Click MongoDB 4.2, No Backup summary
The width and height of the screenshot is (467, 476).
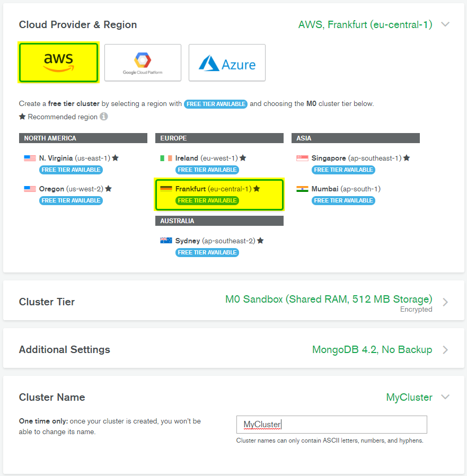[x=372, y=350]
